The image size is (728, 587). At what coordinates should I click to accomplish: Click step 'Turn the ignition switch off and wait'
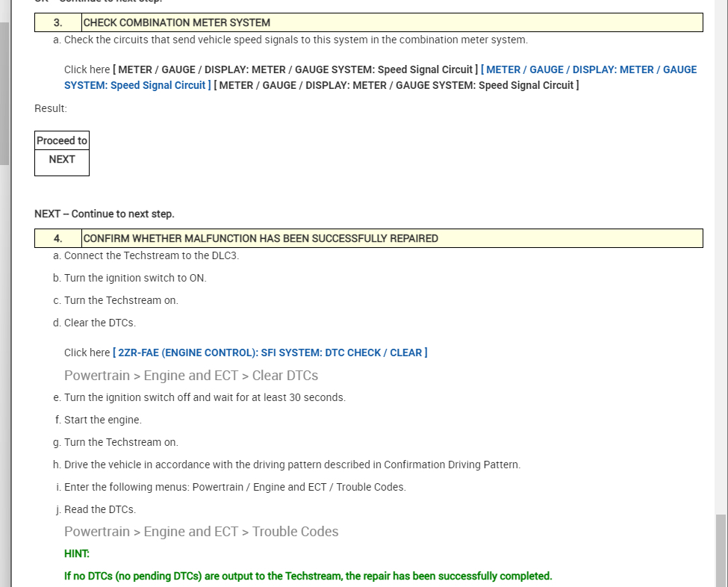pyautogui.click(x=205, y=397)
